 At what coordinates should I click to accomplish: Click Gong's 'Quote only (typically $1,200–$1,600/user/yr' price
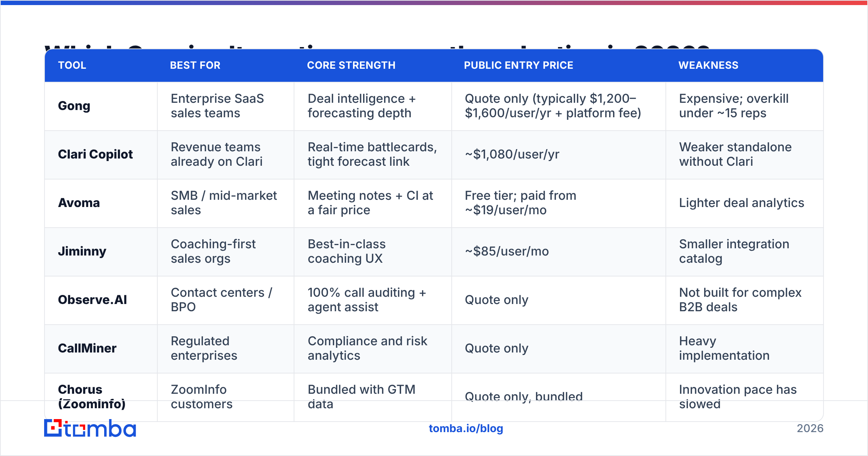coord(553,106)
